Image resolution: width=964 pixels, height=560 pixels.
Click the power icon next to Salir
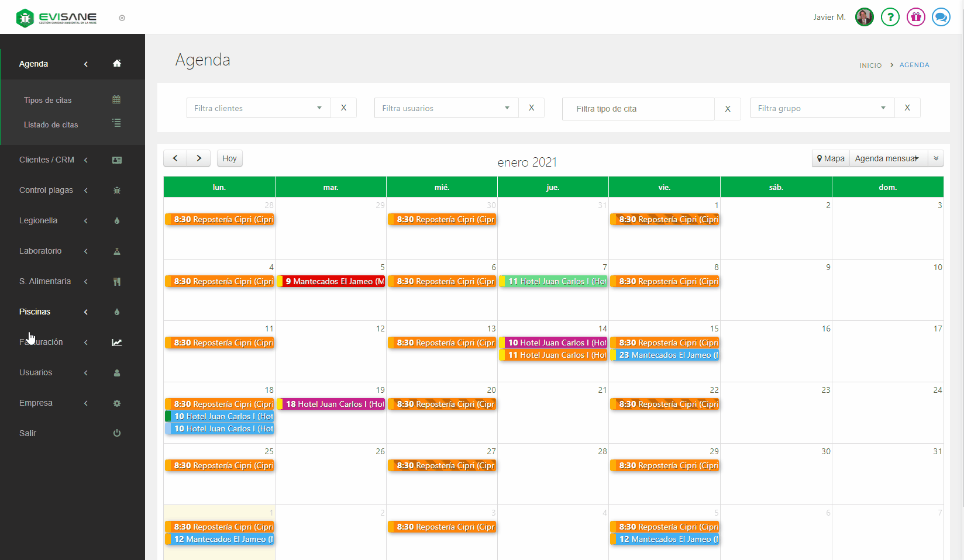click(x=117, y=433)
